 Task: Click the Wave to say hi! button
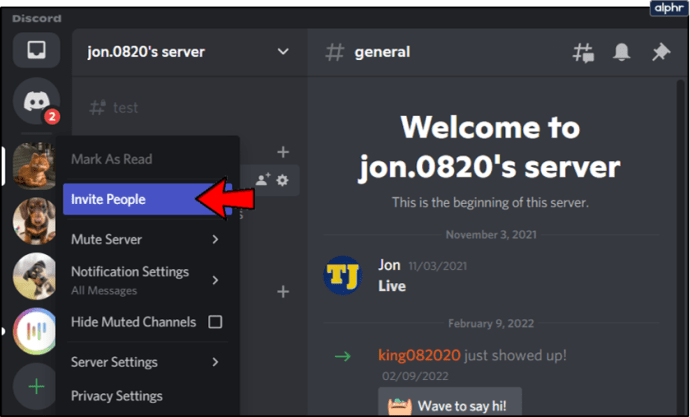point(450,402)
